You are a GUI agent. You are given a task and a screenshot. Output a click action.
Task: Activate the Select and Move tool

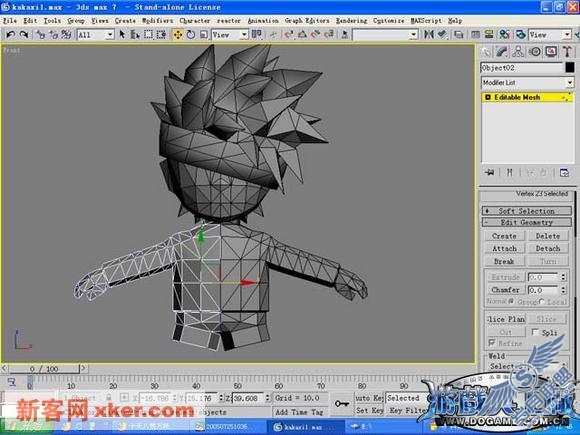(x=178, y=35)
